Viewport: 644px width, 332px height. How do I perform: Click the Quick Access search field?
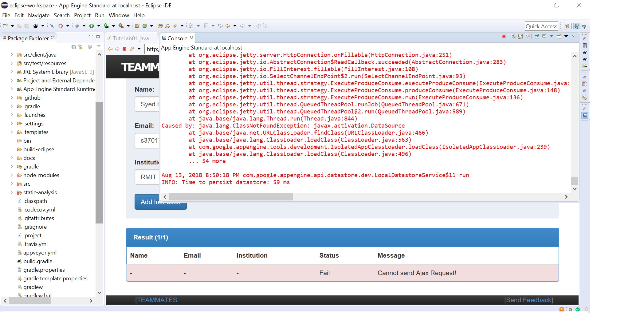[541, 26]
